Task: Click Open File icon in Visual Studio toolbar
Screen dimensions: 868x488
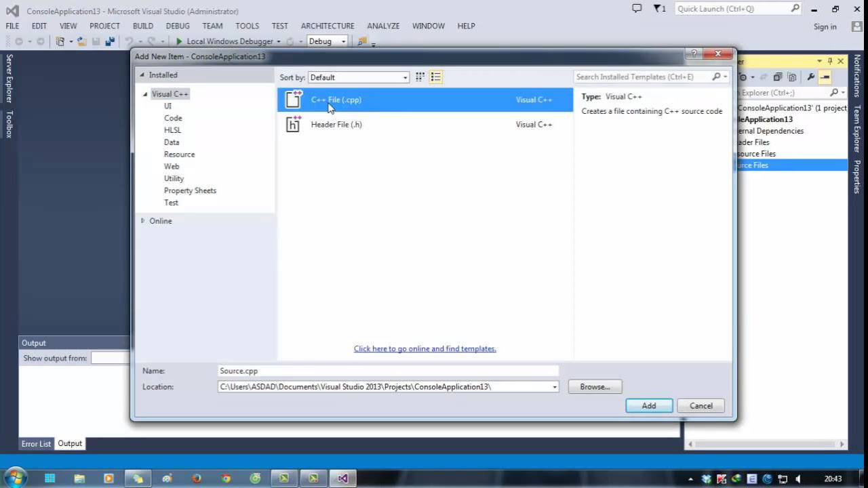Action: pyautogui.click(x=81, y=41)
